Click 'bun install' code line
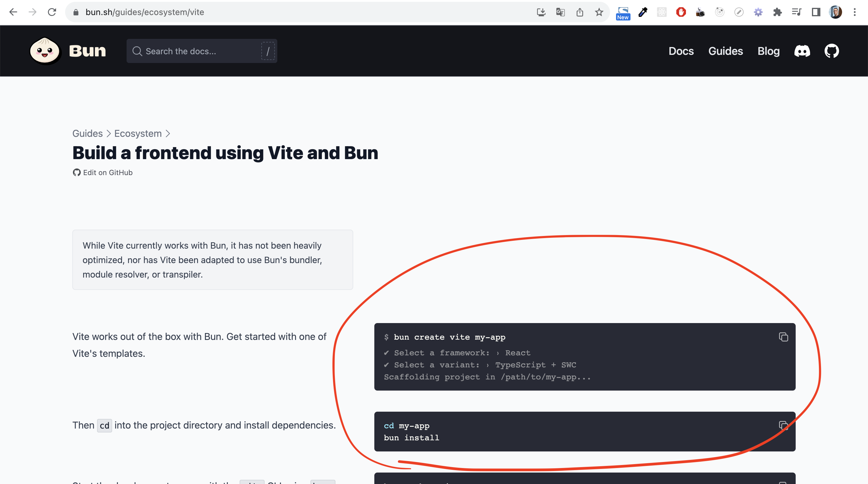The width and height of the screenshot is (868, 484). (411, 438)
